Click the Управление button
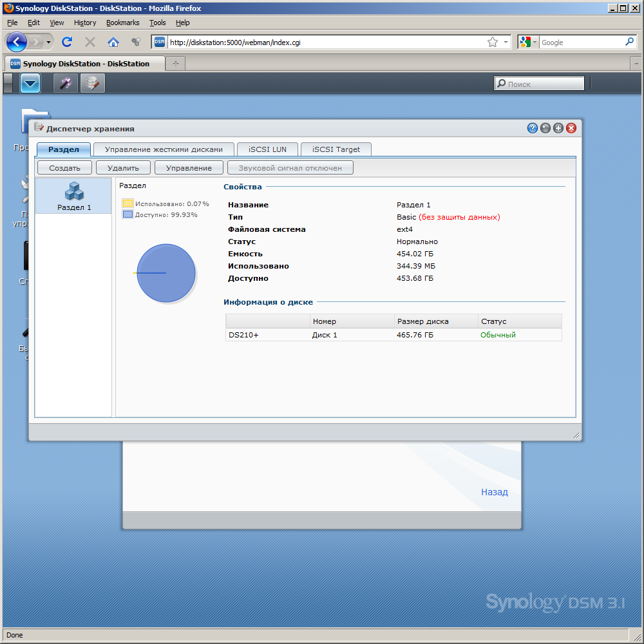Viewport: 644px width, 644px height. coord(189,167)
